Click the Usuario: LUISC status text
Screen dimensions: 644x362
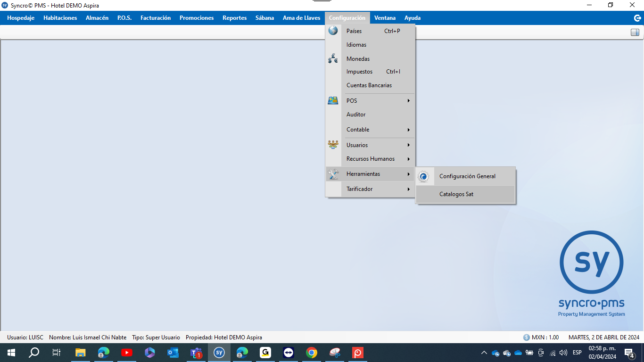click(25, 337)
